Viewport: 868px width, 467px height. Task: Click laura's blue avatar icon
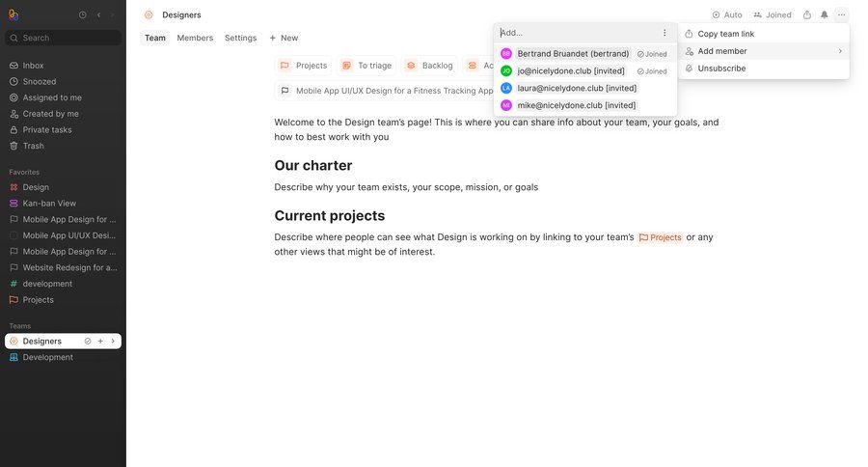pyautogui.click(x=506, y=88)
